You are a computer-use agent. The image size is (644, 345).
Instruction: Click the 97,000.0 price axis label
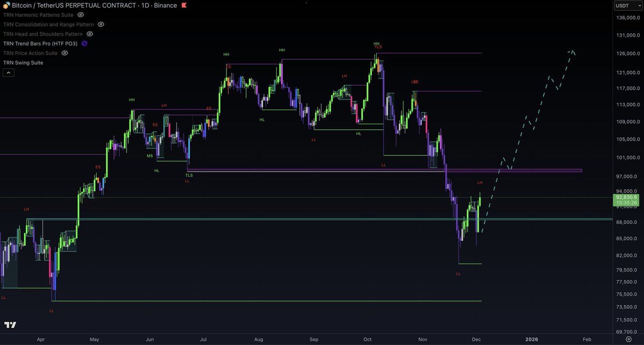click(x=628, y=177)
